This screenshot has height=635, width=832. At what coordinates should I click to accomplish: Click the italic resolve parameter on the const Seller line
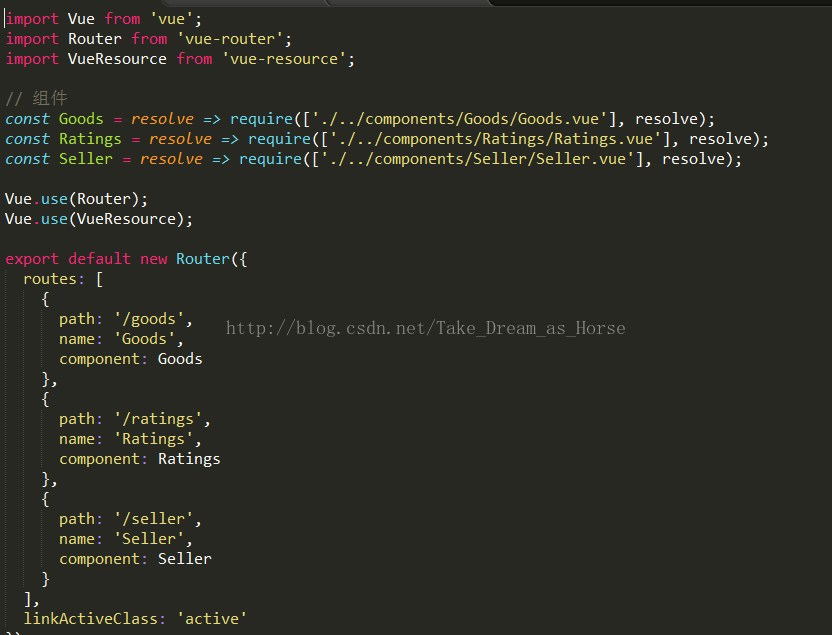171,159
